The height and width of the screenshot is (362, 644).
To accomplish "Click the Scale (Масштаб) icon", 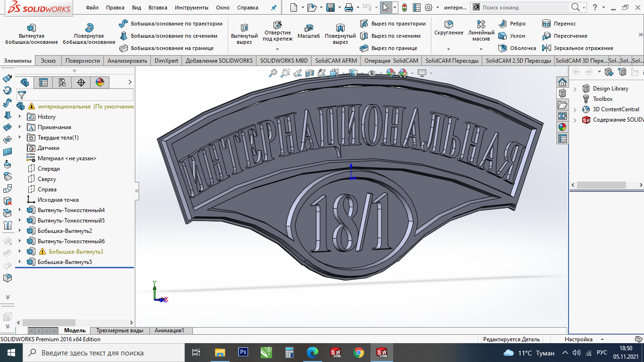I will [x=309, y=28].
